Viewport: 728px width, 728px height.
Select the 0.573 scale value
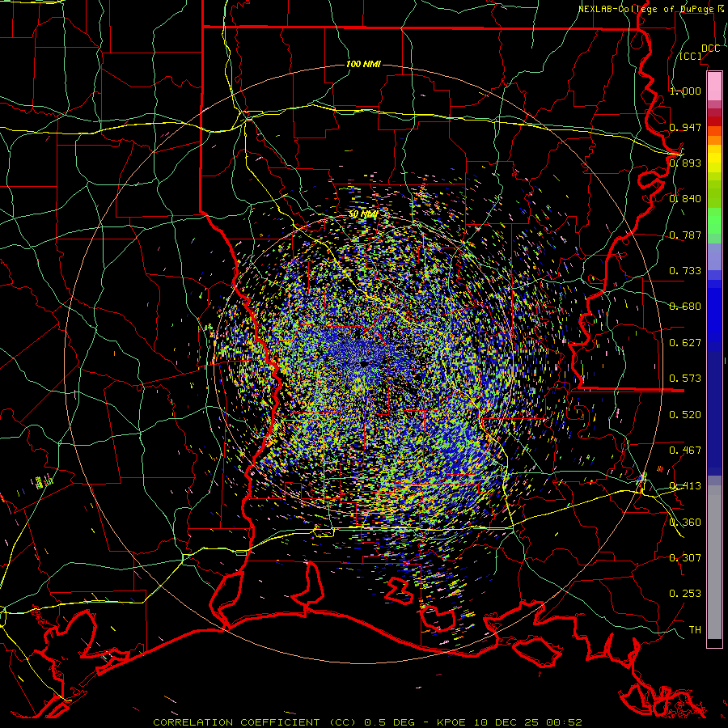click(685, 379)
